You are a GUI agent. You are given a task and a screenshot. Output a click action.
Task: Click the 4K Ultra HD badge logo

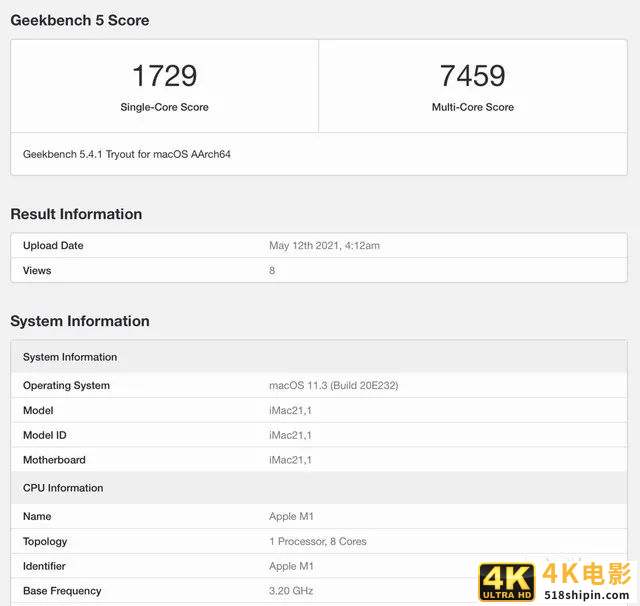pos(507,582)
